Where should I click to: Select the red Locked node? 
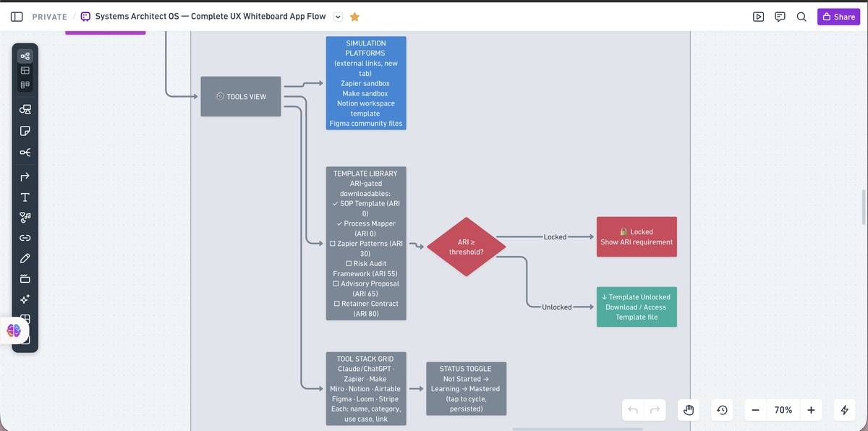[637, 236]
